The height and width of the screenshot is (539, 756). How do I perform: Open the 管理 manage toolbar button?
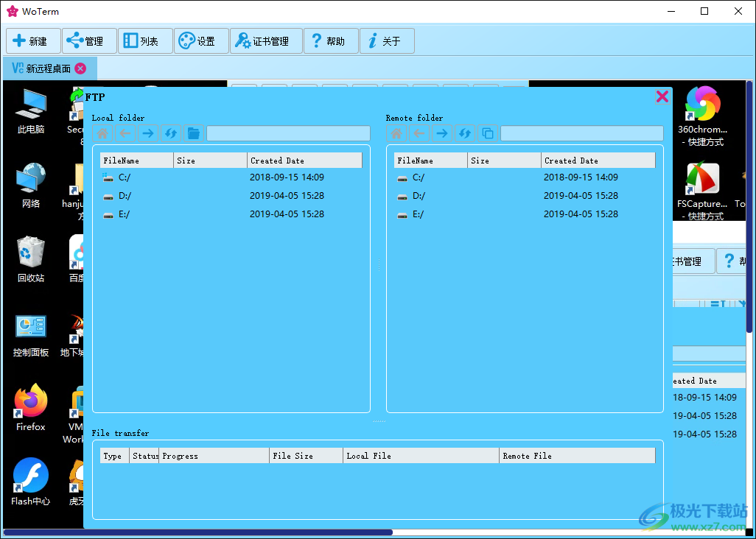coord(89,41)
